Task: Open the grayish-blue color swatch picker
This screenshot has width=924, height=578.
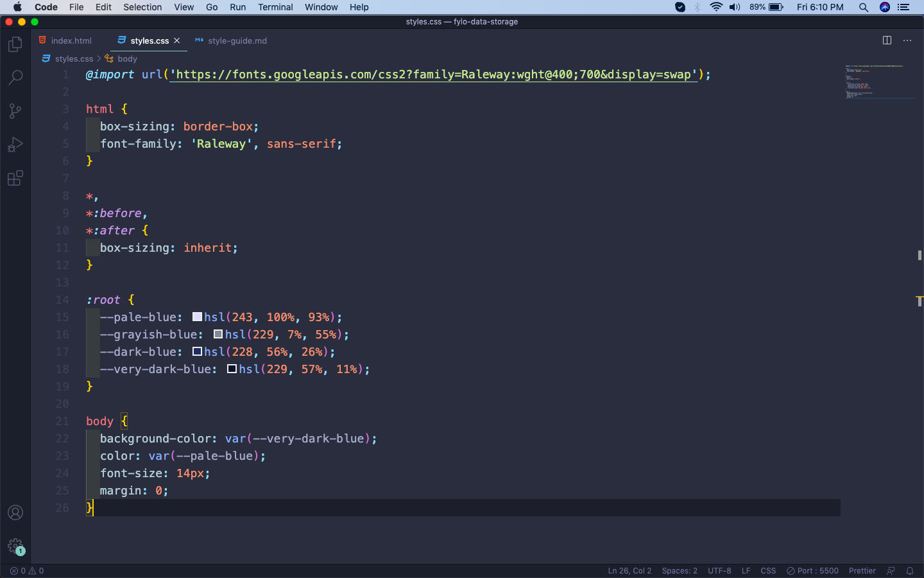Action: point(218,334)
